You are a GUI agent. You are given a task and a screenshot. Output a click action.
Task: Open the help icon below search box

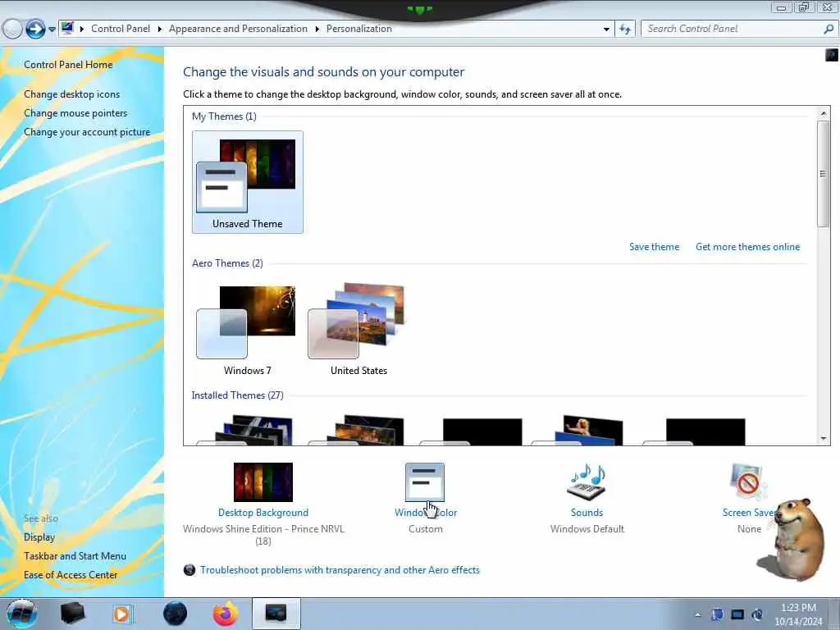[x=832, y=55]
